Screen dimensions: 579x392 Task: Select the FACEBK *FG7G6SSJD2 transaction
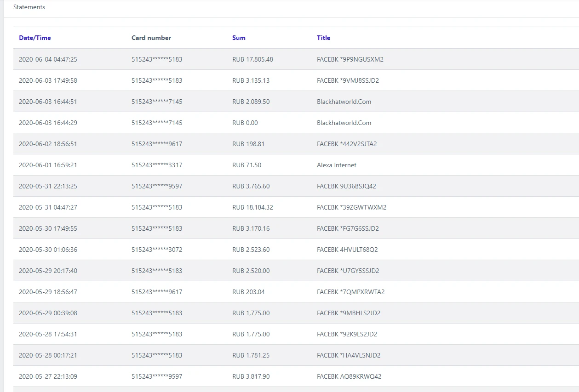click(296, 228)
